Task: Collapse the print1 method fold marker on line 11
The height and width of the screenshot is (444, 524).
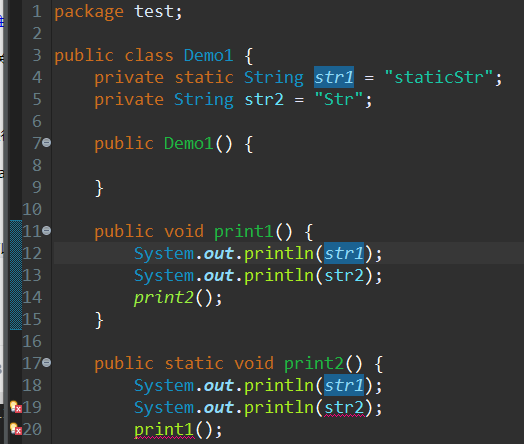Action: coord(47,231)
